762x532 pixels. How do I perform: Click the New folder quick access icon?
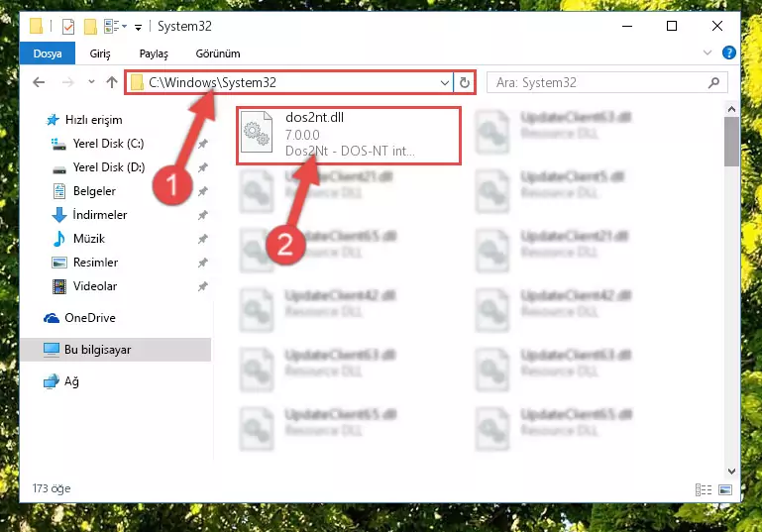pos(90,26)
